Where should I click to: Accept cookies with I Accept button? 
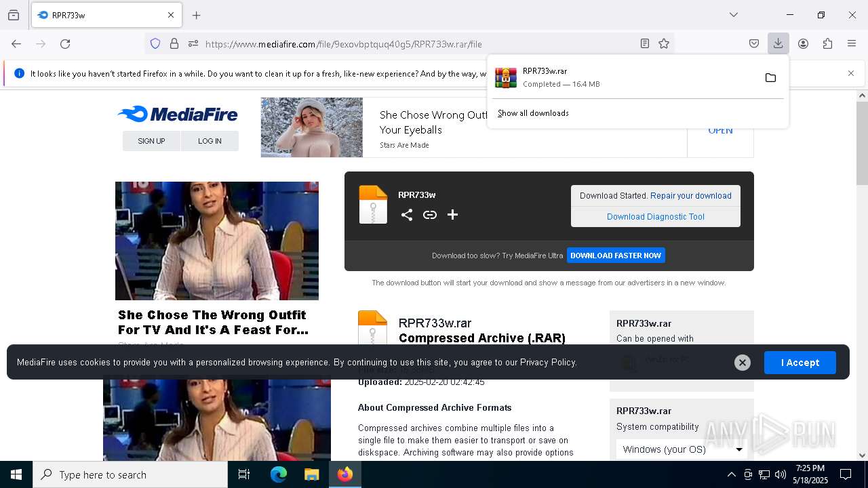point(800,363)
